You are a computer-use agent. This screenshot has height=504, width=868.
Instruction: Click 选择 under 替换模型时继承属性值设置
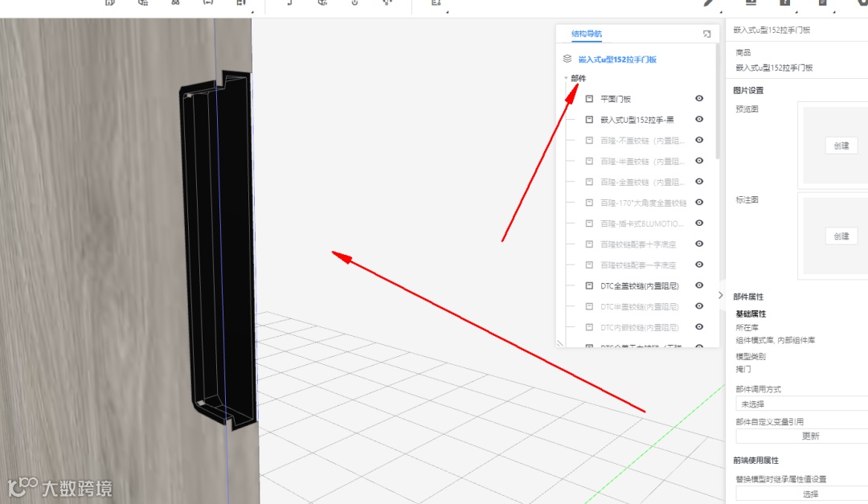801,494
